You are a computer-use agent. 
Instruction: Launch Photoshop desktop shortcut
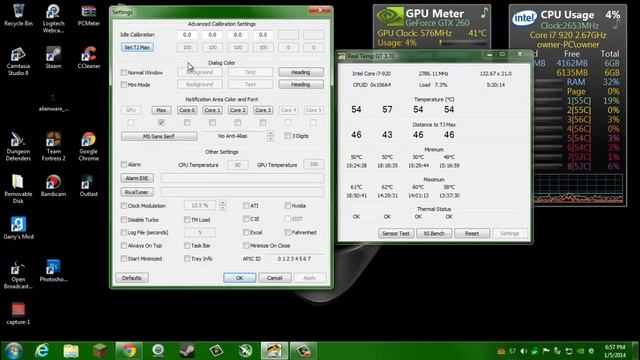53,271
